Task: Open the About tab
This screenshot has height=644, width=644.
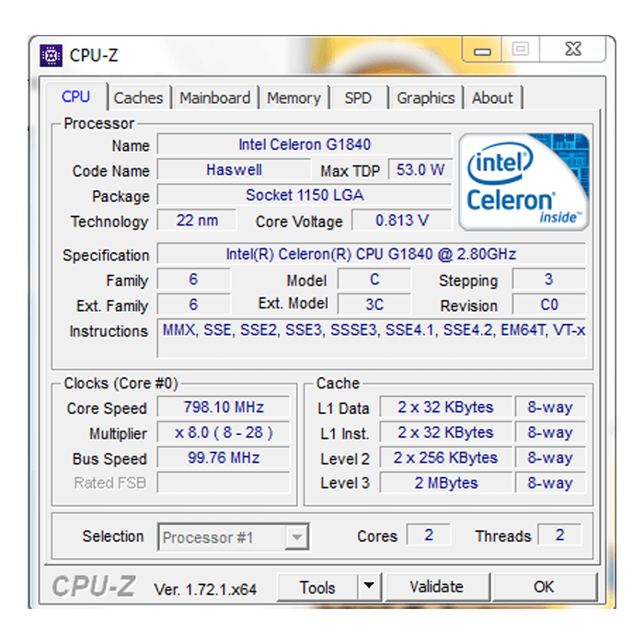Action: click(x=492, y=98)
